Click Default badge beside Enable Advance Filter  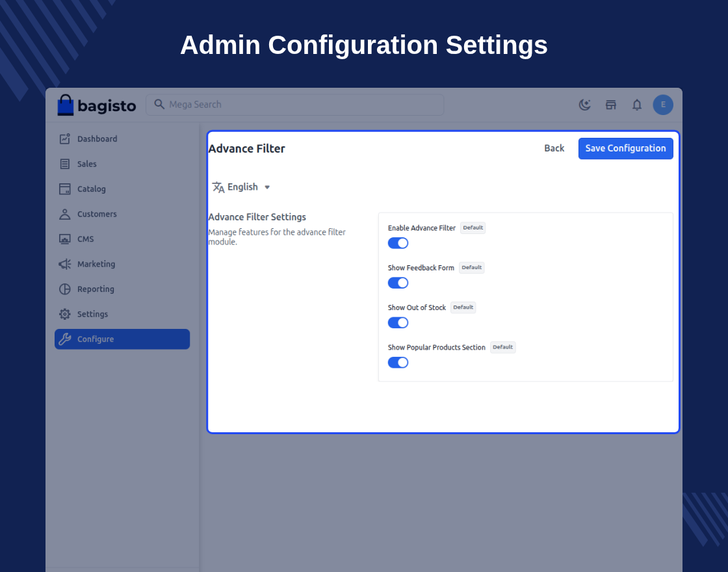(x=473, y=228)
